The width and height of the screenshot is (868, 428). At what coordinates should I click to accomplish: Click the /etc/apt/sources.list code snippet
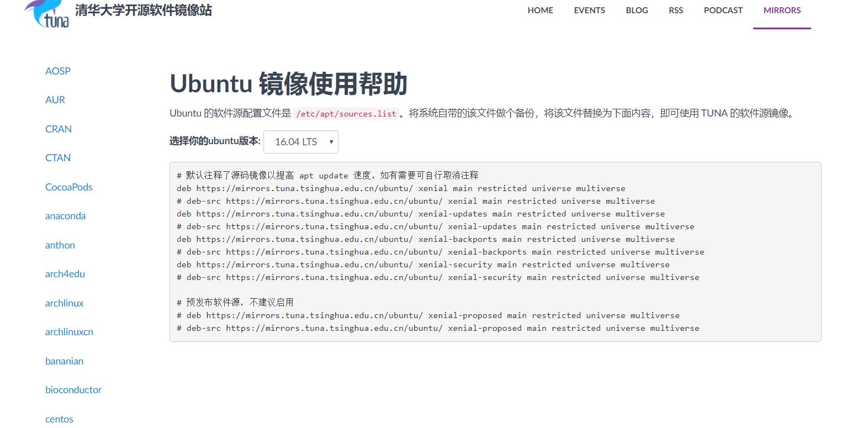coord(346,114)
